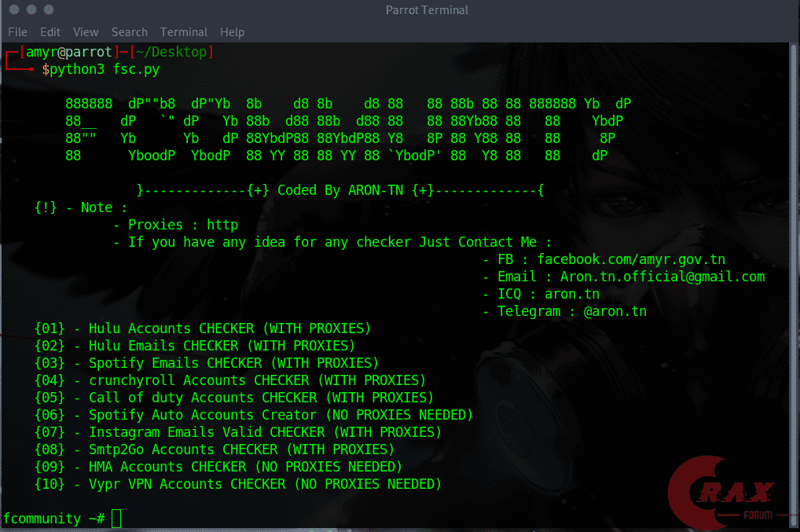This screenshot has height=532, width=800.
Task: Click option 01 Hulu Accounts CHECKER
Action: tap(203, 328)
